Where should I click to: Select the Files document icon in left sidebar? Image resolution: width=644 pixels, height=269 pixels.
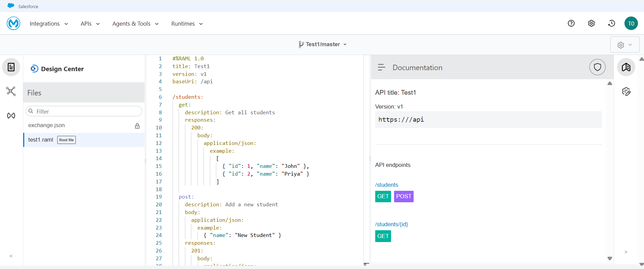(x=11, y=67)
